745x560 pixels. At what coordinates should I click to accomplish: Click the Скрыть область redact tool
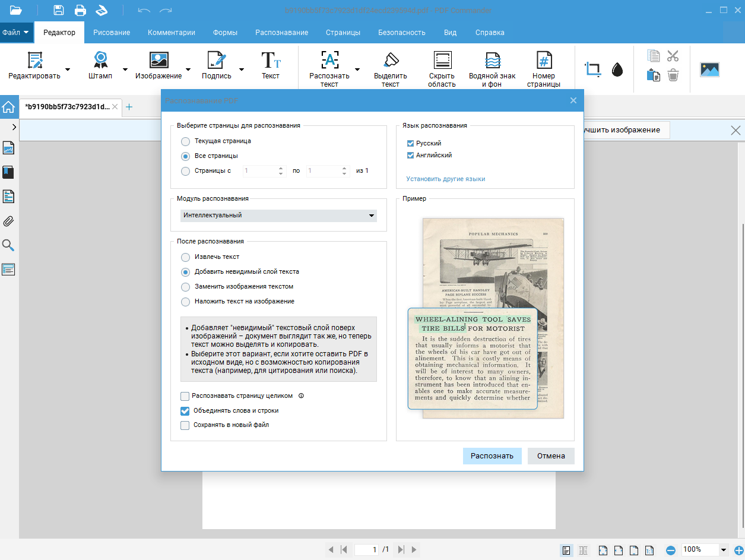(442, 69)
